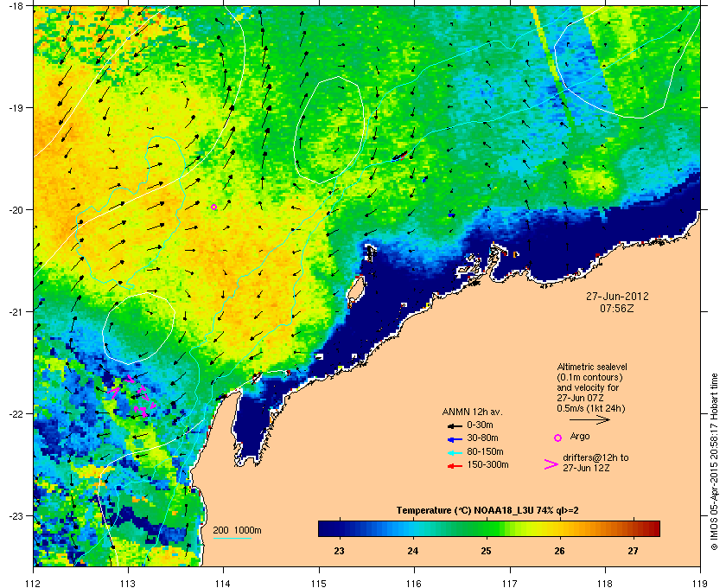Click the date text 27-Jun-2012
The width and height of the screenshot is (726, 588).
(x=617, y=297)
